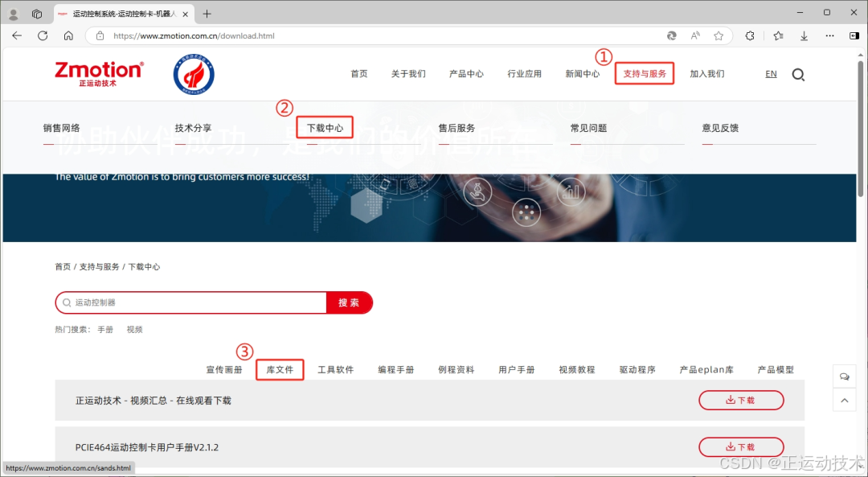Open the browser settings ellipsis menu
The width and height of the screenshot is (868, 477).
(x=829, y=35)
